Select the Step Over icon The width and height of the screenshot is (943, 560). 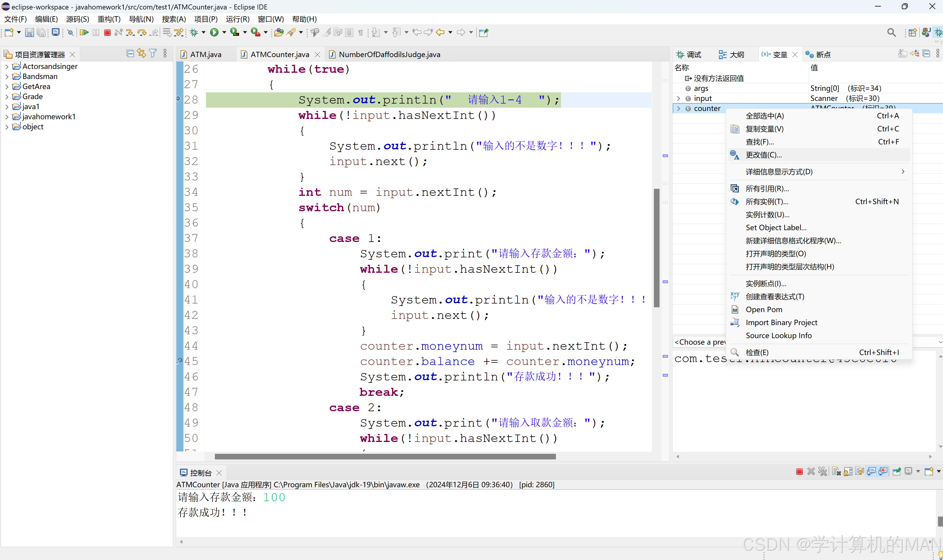pos(142,33)
